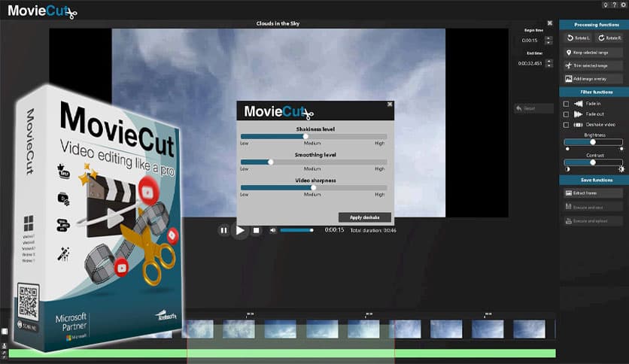Click the Fade out label
The width and height of the screenshot is (629, 364).
(594, 114)
